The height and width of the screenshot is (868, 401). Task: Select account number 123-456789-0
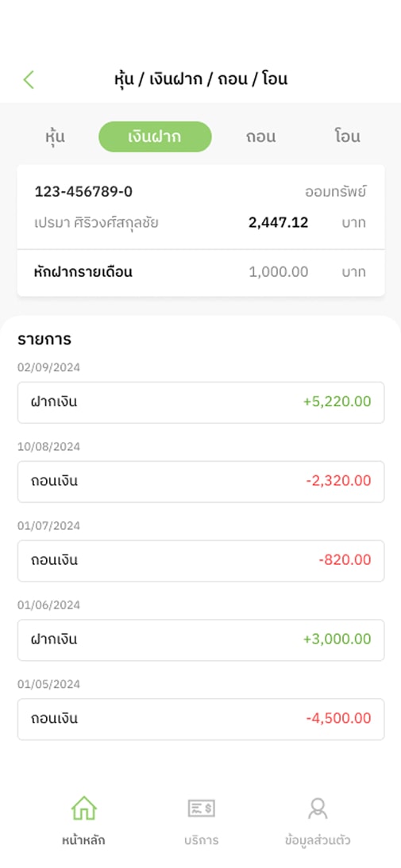coord(83,192)
